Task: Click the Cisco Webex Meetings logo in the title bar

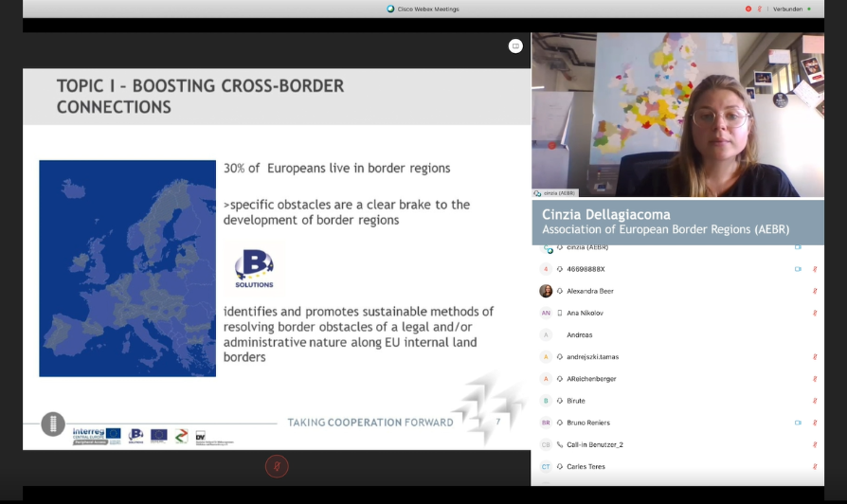Action: tap(390, 9)
